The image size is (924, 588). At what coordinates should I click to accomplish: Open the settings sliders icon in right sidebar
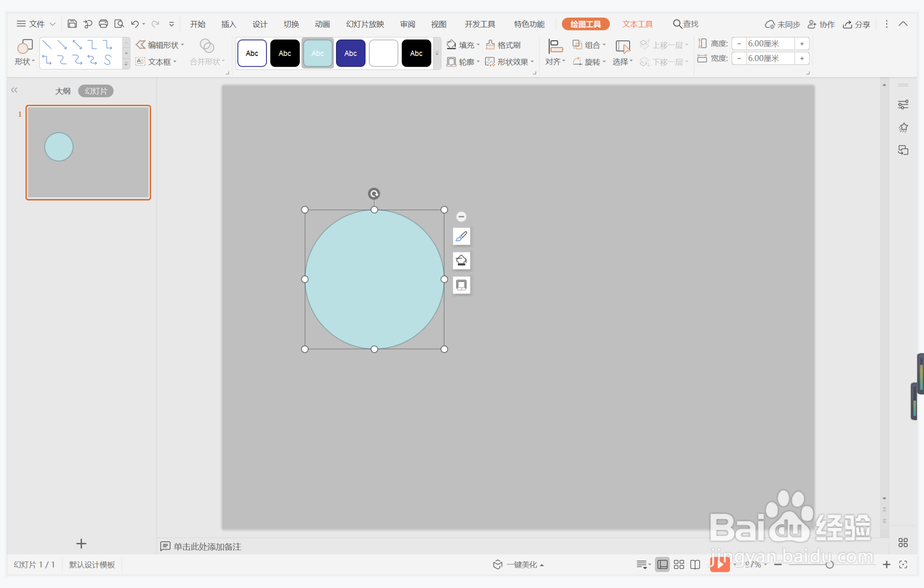tap(903, 105)
